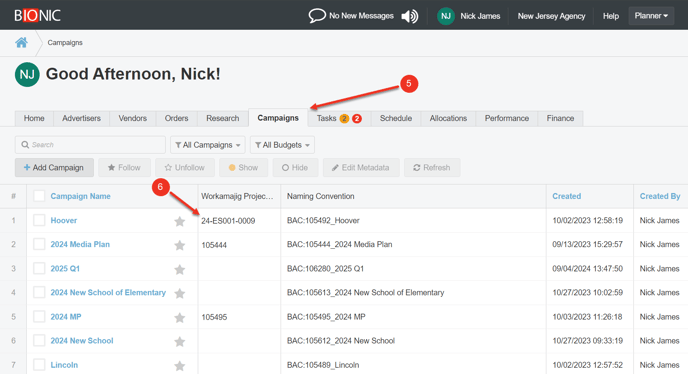Image resolution: width=688 pixels, height=374 pixels.
Task: Open the Hoover campaign link
Action: (64, 220)
